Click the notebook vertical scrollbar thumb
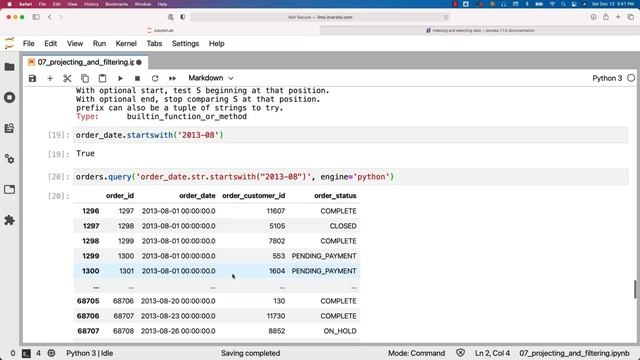640x360 pixels. tap(635, 289)
